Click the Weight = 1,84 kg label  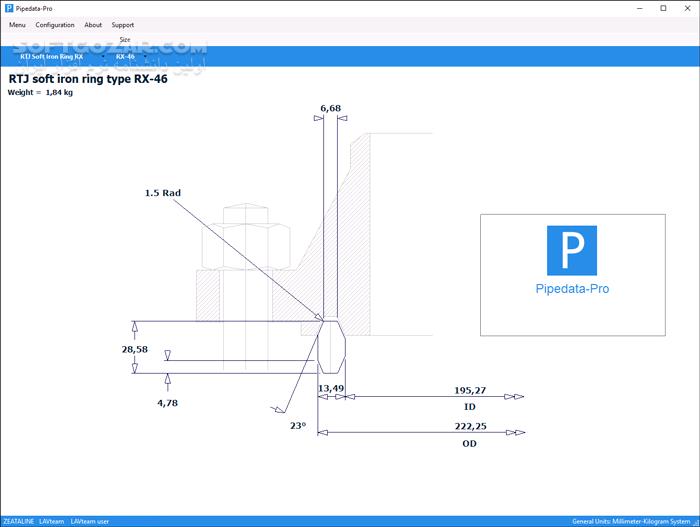pos(40,92)
